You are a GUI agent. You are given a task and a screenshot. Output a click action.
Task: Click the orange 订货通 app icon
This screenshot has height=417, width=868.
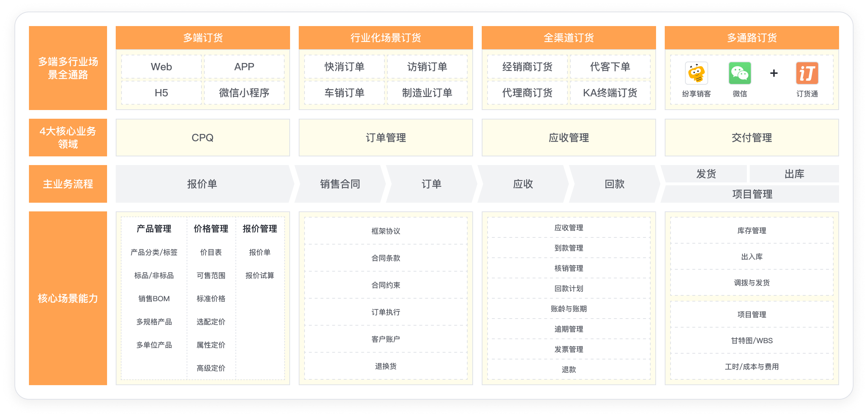(x=807, y=73)
